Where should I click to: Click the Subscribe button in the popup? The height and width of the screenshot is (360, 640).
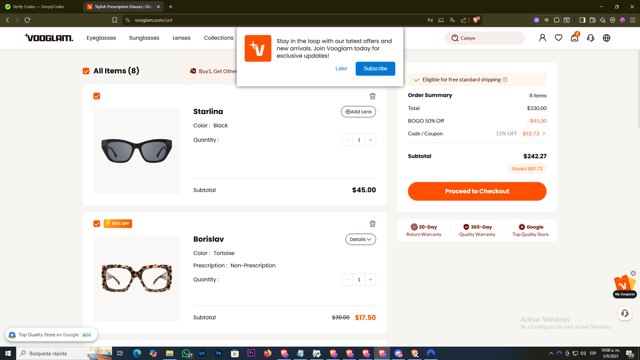tap(375, 69)
